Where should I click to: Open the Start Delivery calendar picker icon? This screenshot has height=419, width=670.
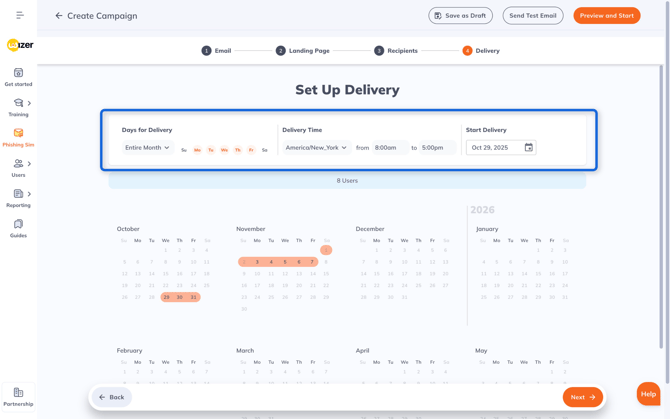click(x=529, y=147)
